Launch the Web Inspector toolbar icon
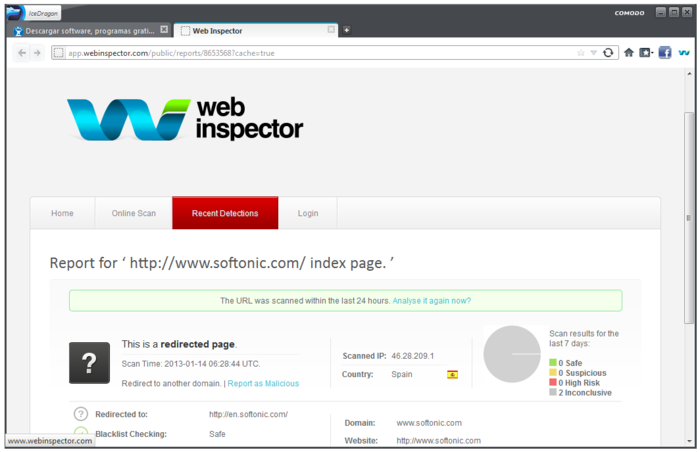This screenshot has height=452, width=700. coord(684,53)
